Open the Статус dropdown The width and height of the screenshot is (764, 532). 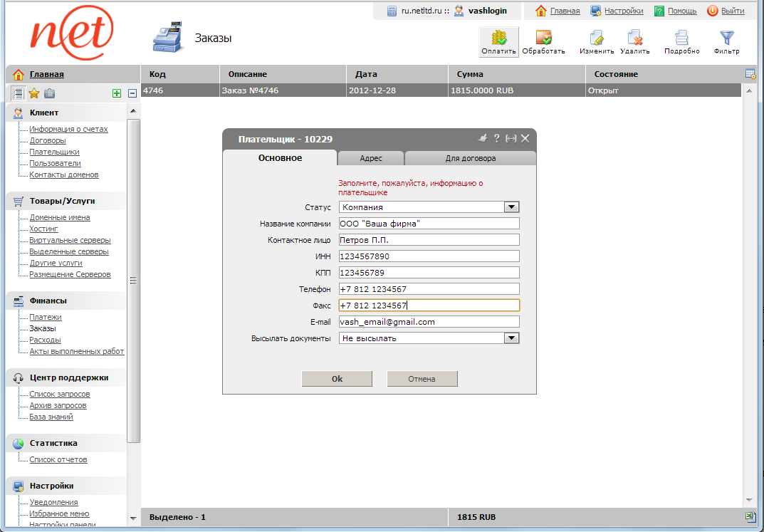click(511, 207)
